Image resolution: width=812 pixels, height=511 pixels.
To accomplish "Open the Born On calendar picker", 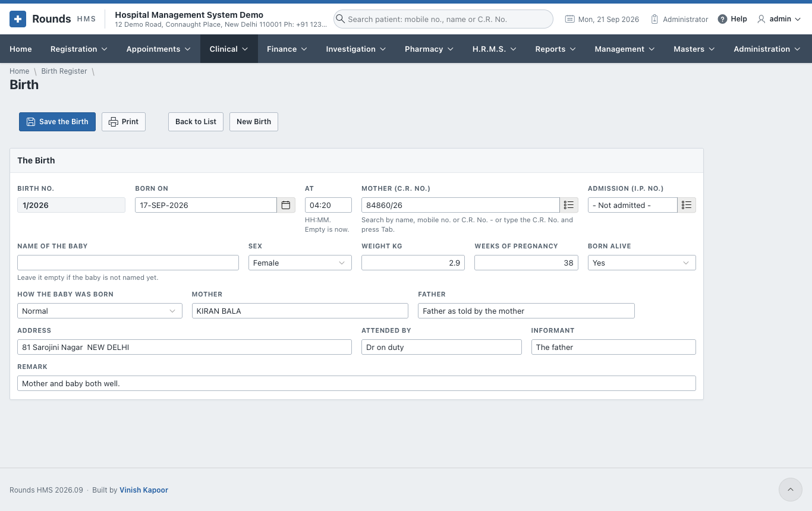I will [286, 205].
